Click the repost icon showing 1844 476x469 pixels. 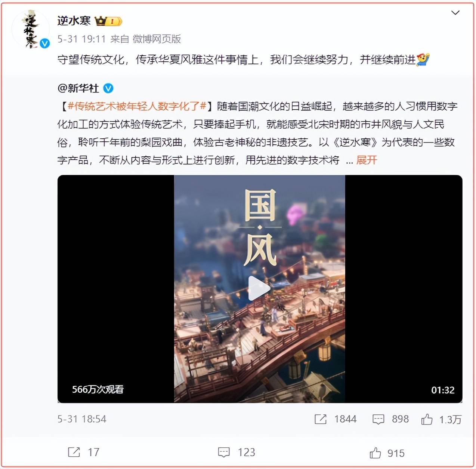coord(320,419)
